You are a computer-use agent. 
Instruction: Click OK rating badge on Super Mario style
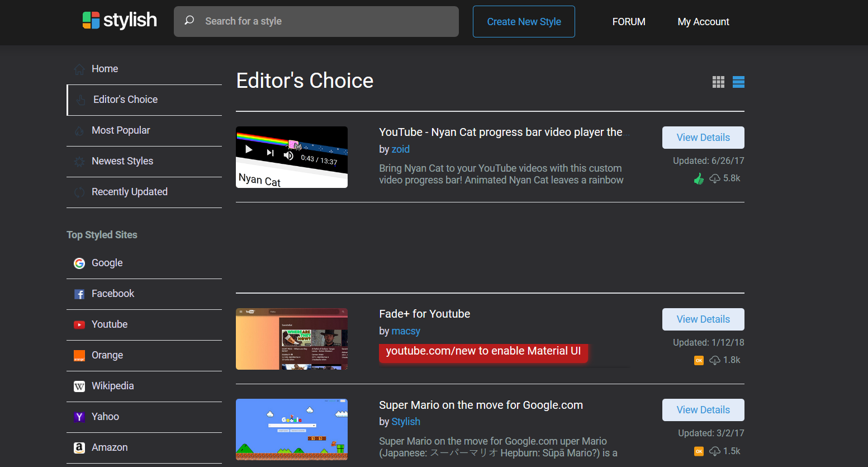pos(699,451)
